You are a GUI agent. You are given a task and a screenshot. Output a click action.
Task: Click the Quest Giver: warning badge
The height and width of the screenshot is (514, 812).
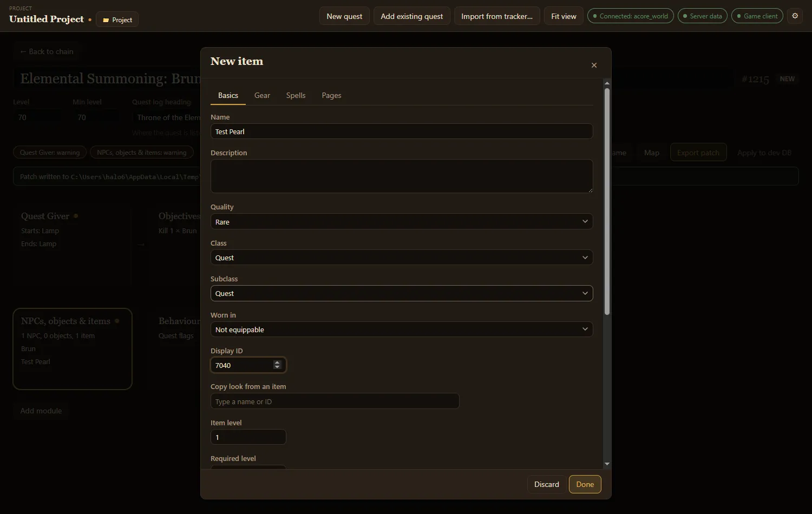(50, 153)
